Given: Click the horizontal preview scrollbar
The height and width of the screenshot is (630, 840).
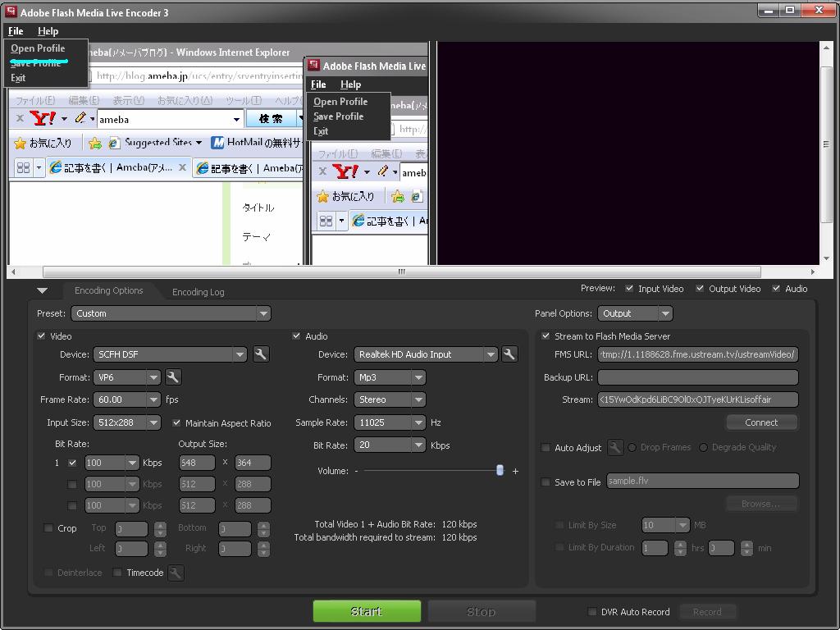Looking at the screenshot, I should click(402, 272).
